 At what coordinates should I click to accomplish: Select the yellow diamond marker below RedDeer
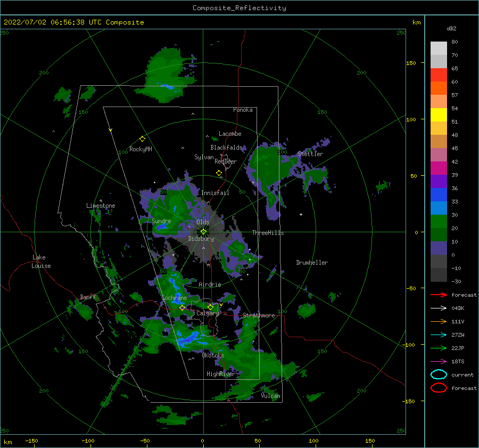tap(219, 173)
